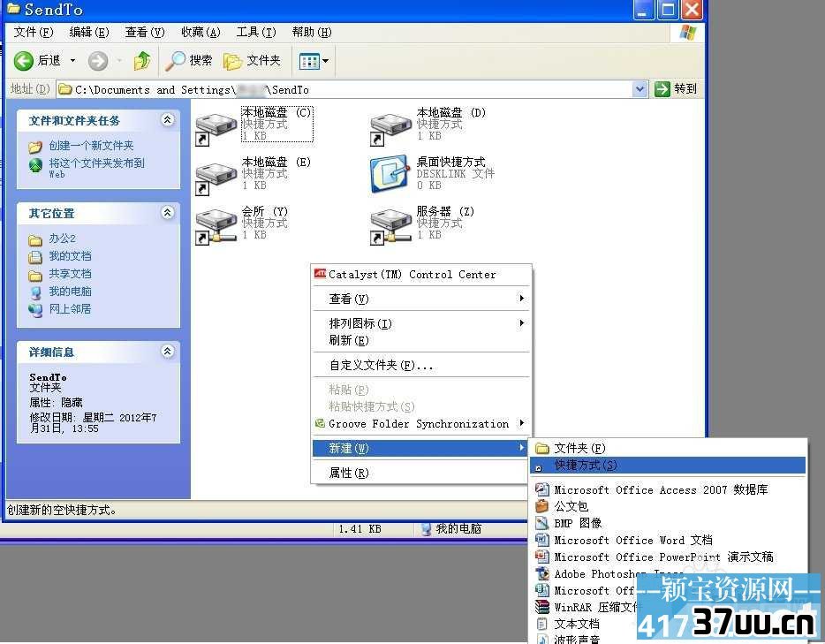Open the 工具(T) menu
Image resolution: width=825 pixels, height=644 pixels.
pos(256,33)
